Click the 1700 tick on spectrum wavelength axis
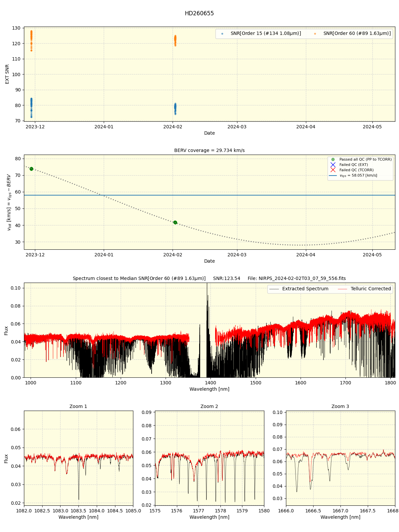The width and height of the screenshot is (399, 532). [345, 382]
